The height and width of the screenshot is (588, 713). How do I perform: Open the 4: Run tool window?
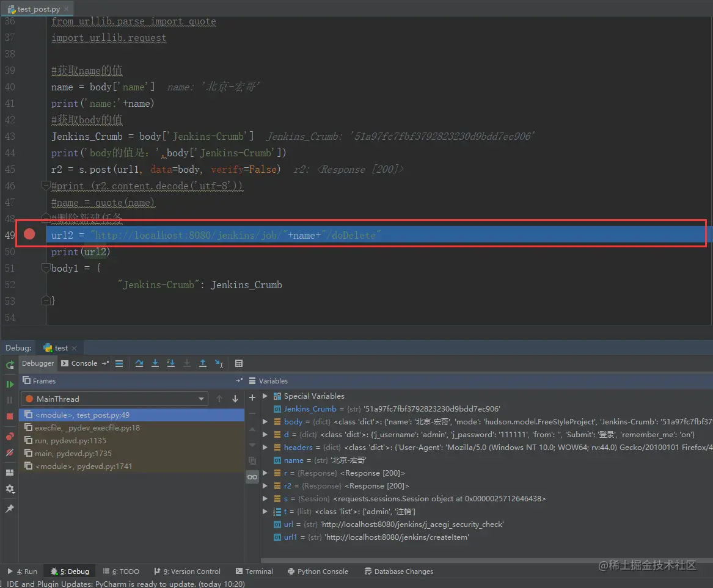click(x=22, y=572)
